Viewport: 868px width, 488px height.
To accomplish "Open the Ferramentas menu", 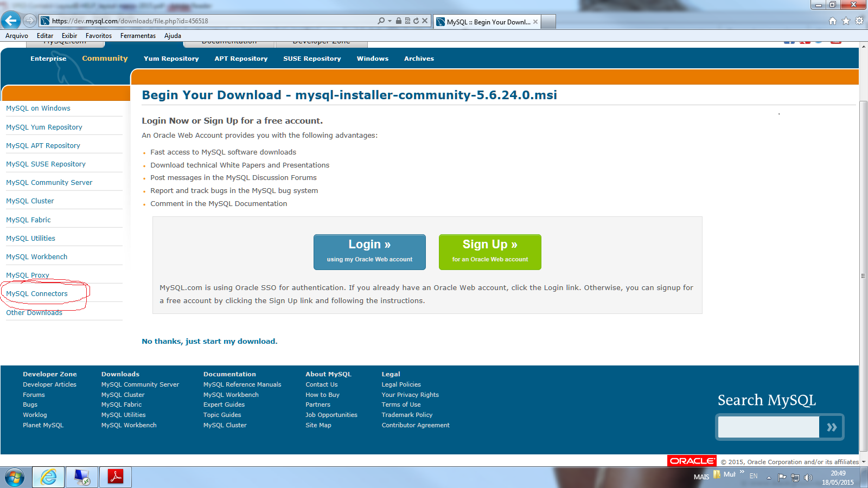I will point(138,36).
